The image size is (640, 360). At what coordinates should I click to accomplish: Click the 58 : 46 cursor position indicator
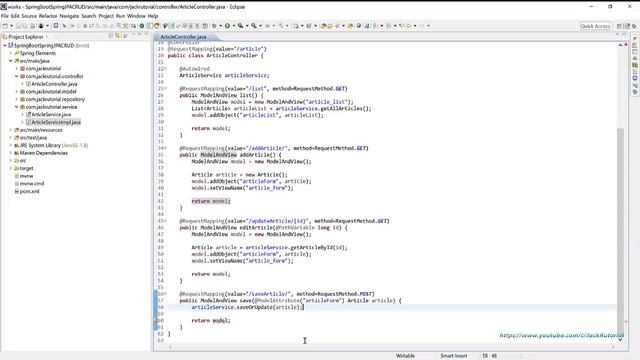(x=489, y=356)
